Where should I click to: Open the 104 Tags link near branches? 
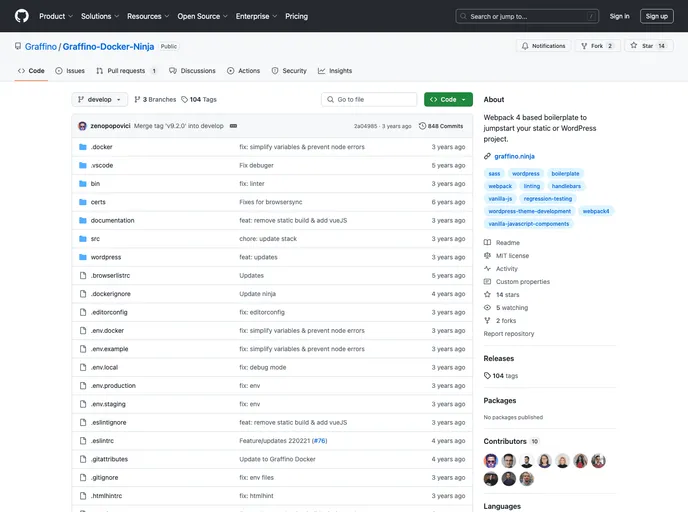(x=199, y=100)
